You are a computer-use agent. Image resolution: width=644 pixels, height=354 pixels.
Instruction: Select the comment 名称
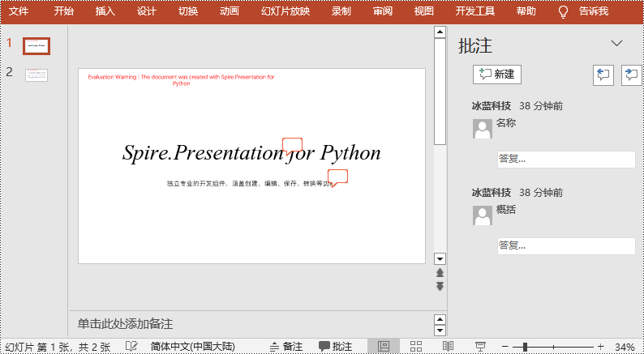506,122
